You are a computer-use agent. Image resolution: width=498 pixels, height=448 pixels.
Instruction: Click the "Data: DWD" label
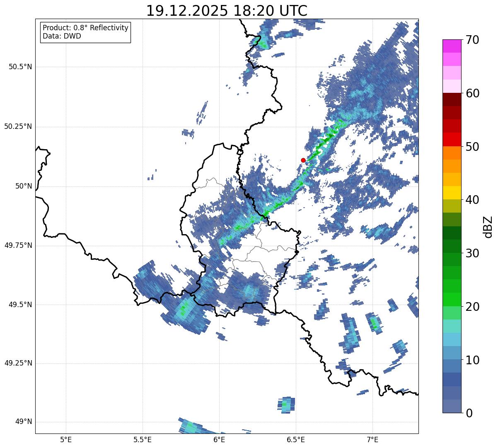(x=62, y=36)
